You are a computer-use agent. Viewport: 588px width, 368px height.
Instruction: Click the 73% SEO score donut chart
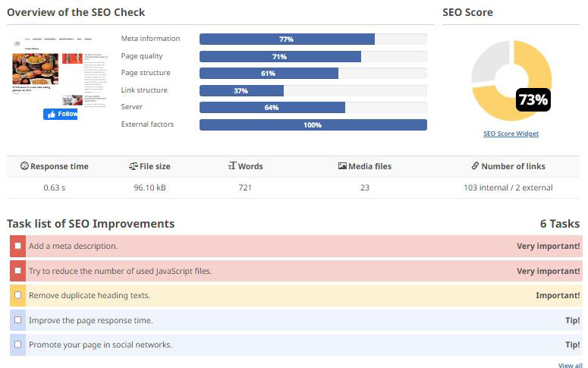point(511,77)
